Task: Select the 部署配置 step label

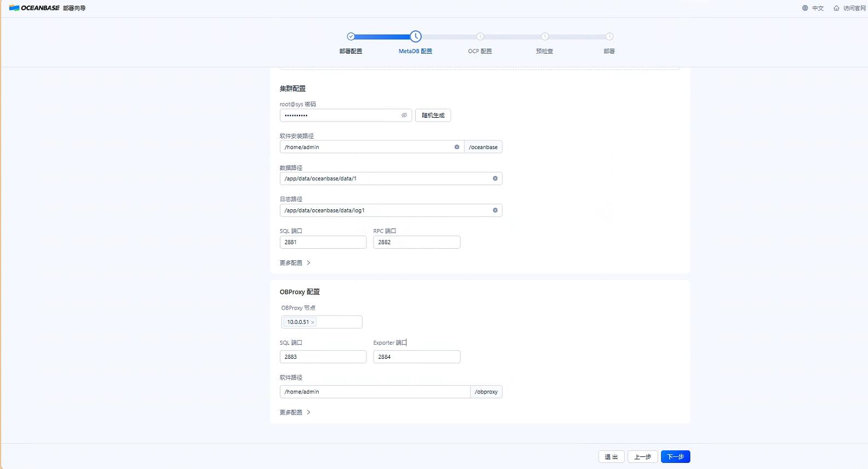Action: pyautogui.click(x=350, y=51)
